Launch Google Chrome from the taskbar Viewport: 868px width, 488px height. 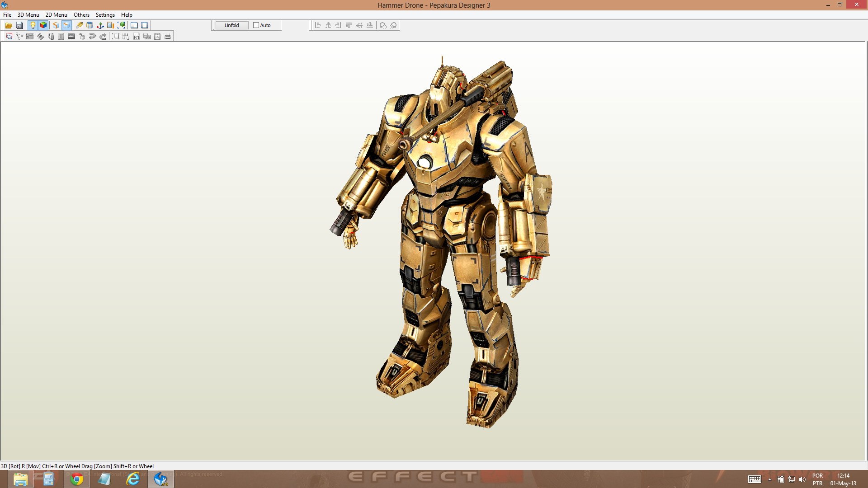tap(77, 479)
